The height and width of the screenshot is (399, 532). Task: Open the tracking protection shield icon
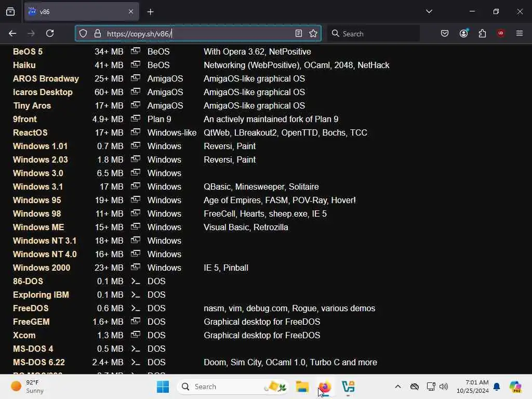coord(83,33)
